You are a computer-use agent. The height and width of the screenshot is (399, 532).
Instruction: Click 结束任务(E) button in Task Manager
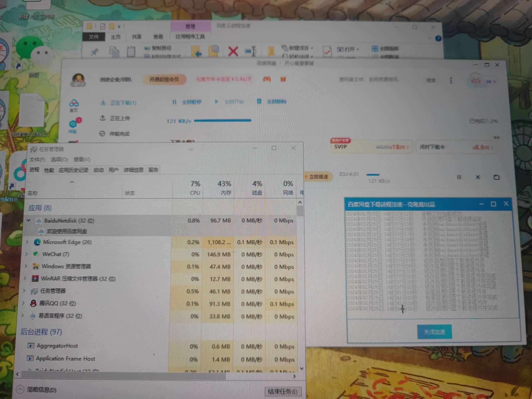coord(283,391)
